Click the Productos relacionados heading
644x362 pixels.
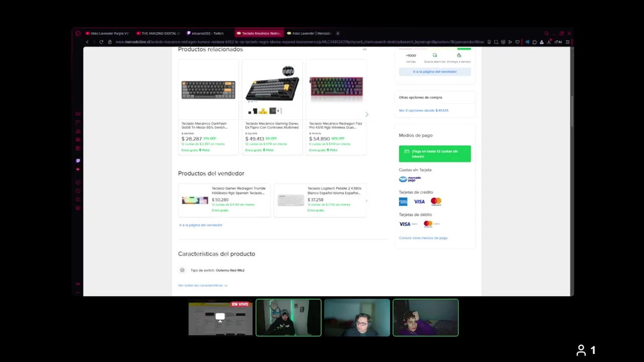click(210, 49)
